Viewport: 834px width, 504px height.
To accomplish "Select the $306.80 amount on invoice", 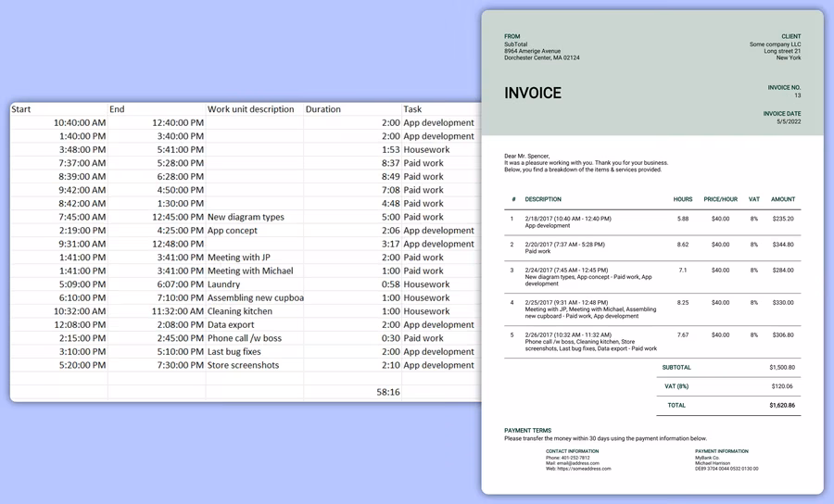I will pos(783,335).
